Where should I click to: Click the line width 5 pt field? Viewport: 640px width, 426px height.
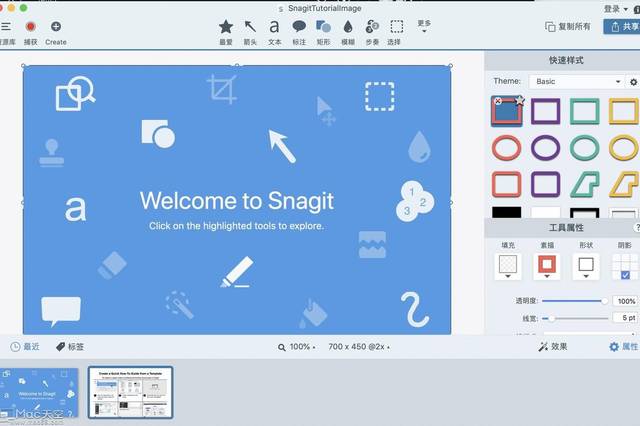(x=626, y=317)
